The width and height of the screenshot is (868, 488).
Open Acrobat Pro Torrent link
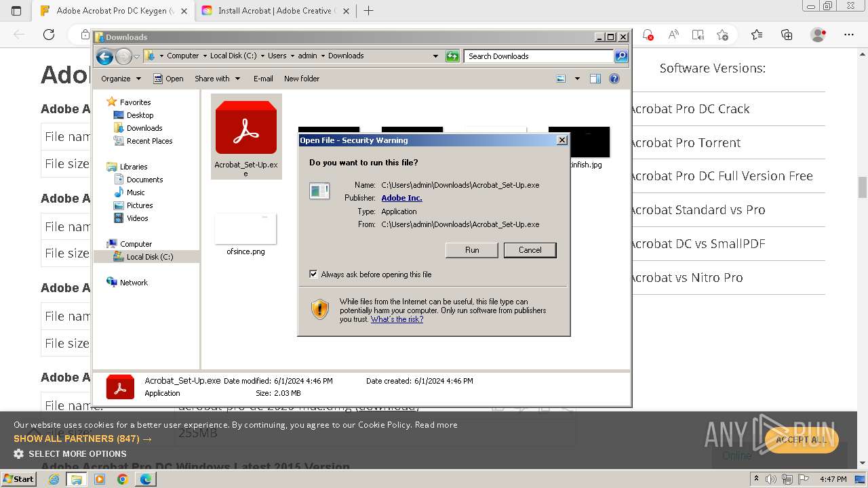pyautogui.click(x=685, y=143)
